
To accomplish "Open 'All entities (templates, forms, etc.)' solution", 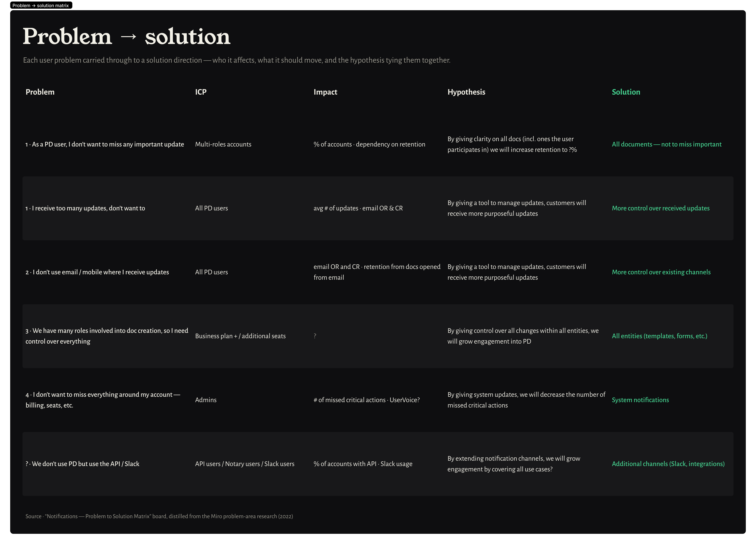I will [660, 336].
